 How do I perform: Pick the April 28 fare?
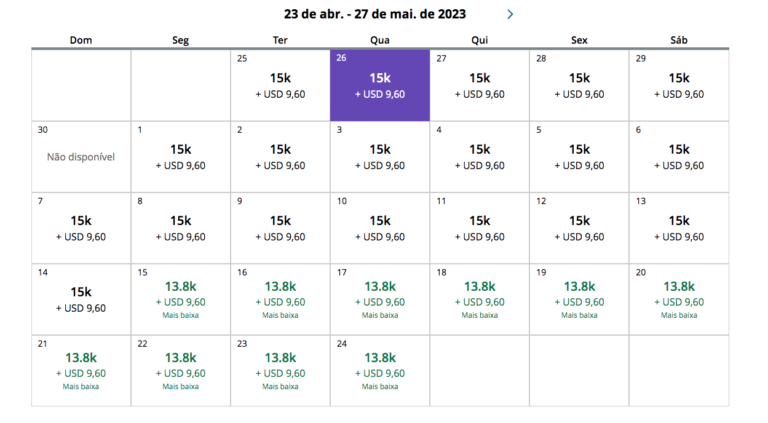(580, 85)
